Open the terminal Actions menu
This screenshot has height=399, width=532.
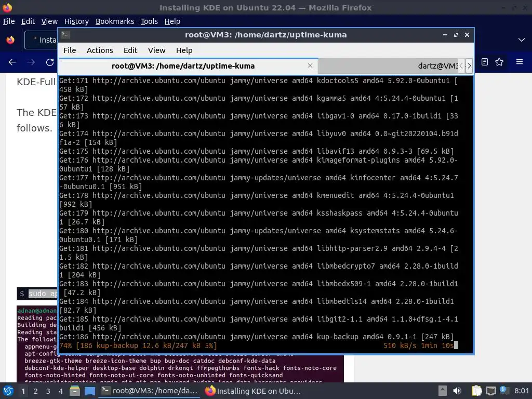coord(100,50)
